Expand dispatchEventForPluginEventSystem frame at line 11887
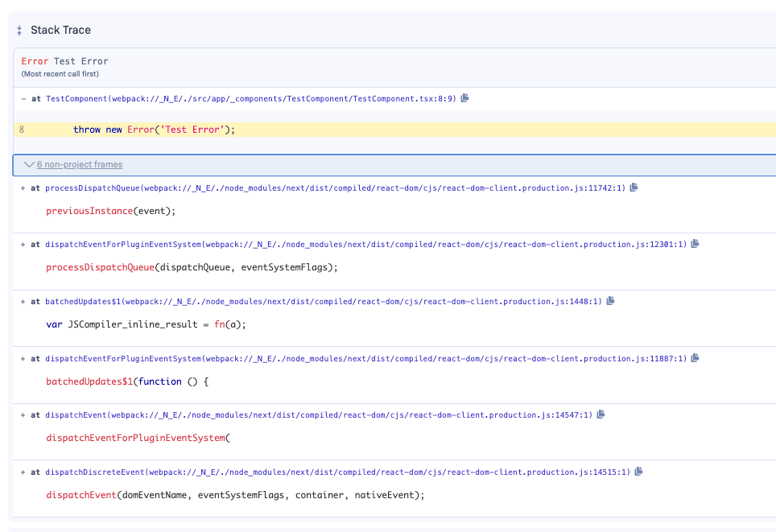Screen dimensions: 776x532 pyautogui.click(x=23, y=359)
